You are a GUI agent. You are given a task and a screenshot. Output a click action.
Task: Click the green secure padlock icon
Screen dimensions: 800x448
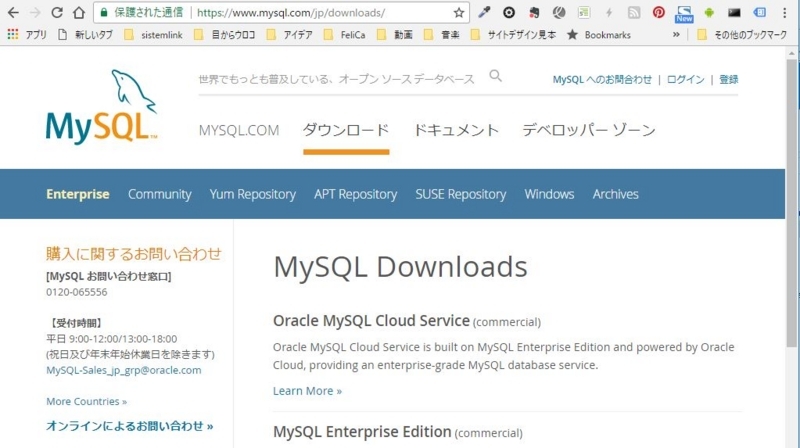point(104,13)
